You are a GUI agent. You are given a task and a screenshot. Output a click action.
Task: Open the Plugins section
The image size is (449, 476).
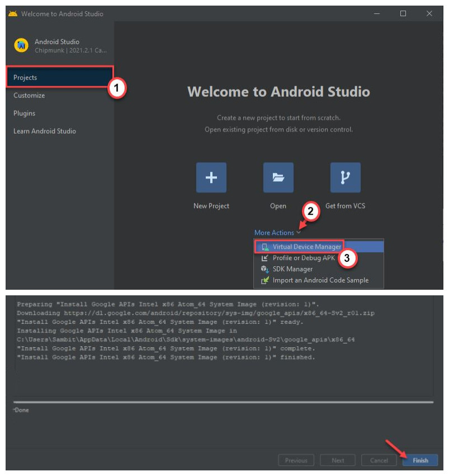point(23,113)
